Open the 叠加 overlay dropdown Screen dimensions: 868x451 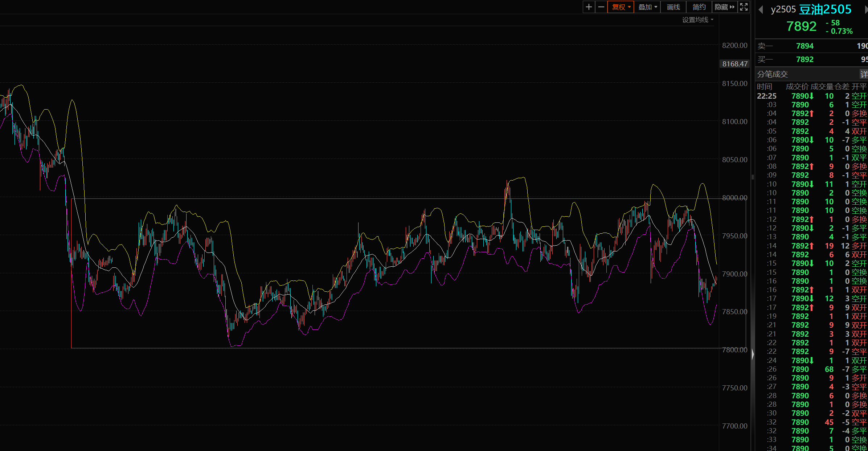click(x=648, y=7)
